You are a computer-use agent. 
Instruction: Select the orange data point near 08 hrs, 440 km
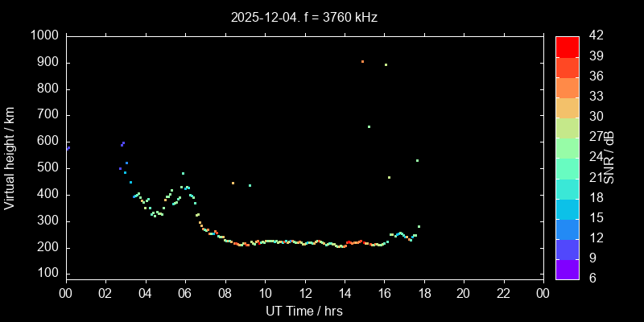233,184
